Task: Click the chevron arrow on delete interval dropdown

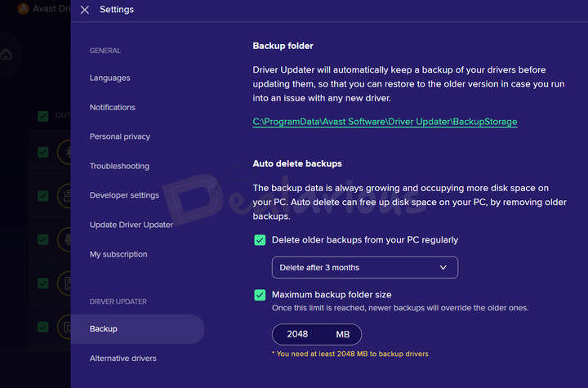Action: click(443, 267)
